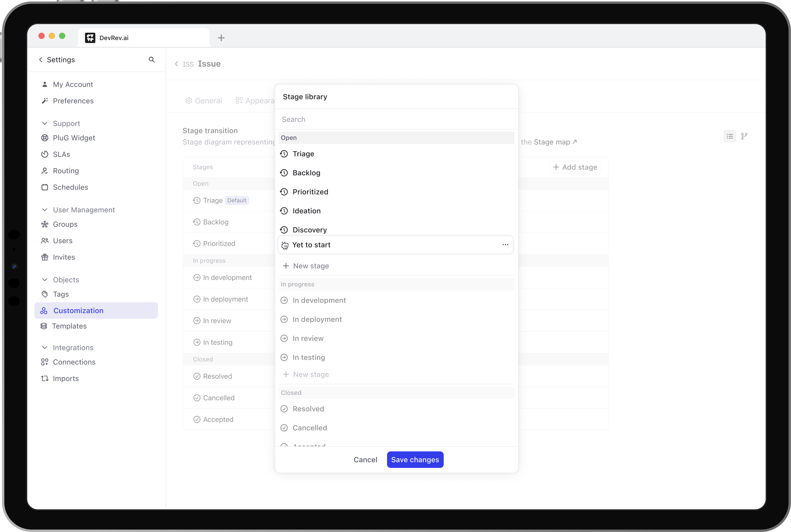Click the SLAs clock icon in sidebar
This screenshot has height=532, width=791.
pos(44,154)
